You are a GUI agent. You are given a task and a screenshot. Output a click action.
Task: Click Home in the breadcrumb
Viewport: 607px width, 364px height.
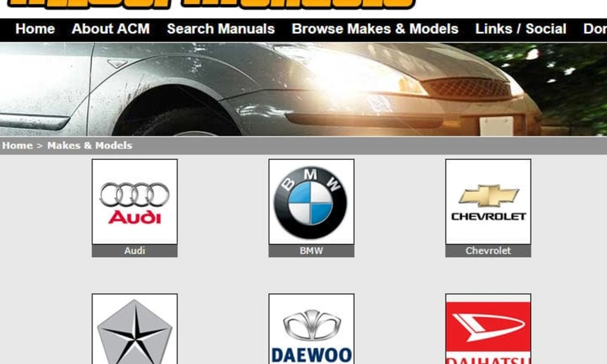(17, 146)
